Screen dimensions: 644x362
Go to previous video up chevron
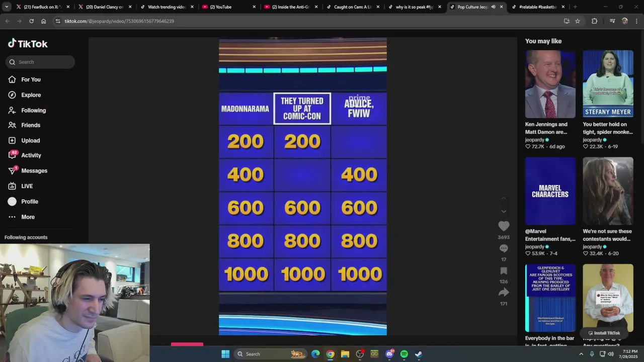click(504, 199)
